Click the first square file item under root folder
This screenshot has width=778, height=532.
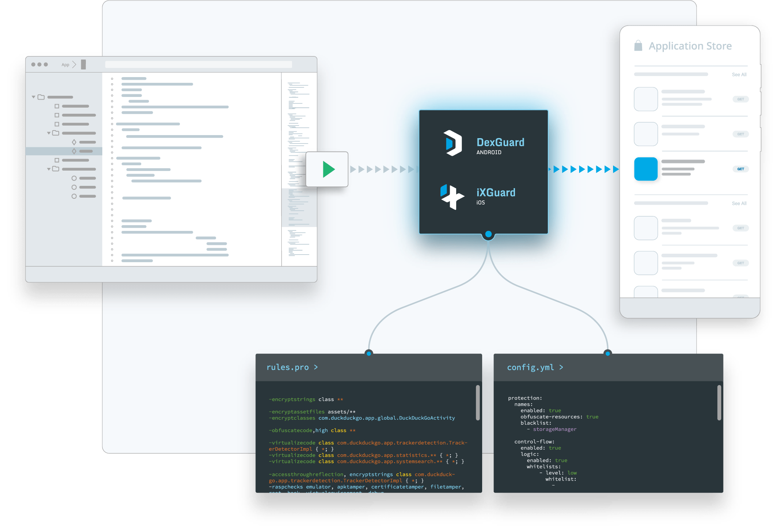72,106
